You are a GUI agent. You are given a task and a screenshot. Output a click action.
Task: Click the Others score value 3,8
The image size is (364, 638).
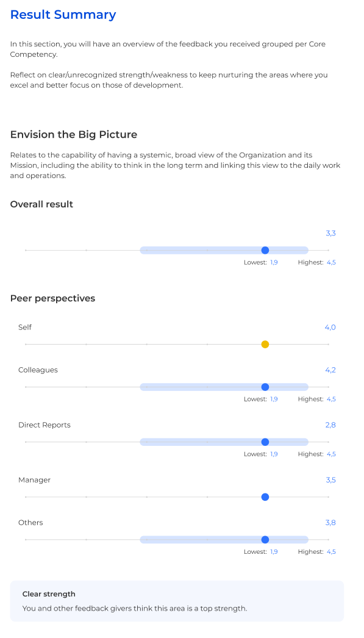[x=330, y=523]
